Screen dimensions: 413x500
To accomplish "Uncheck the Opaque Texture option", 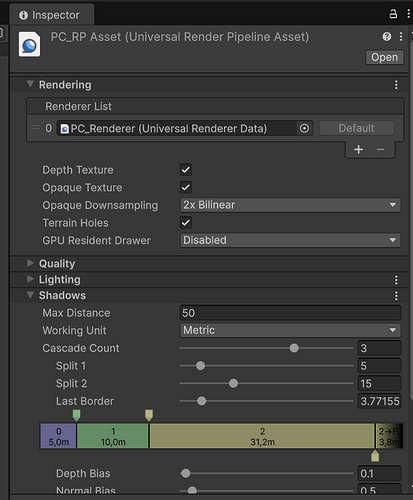I will pos(186,187).
